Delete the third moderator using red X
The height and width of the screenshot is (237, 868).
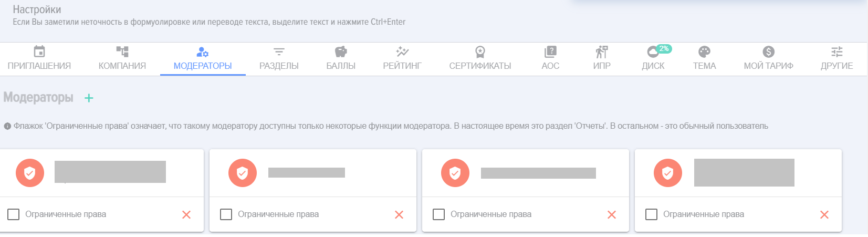click(612, 214)
